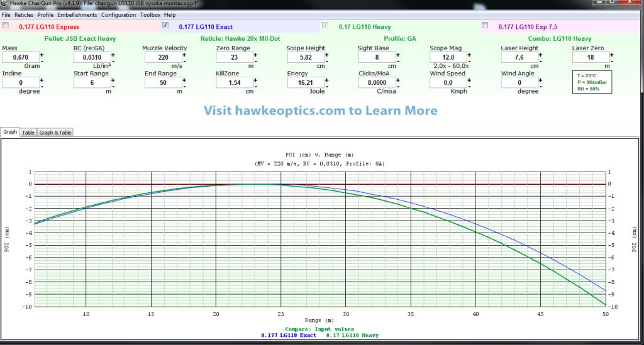644x345 pixels.
Task: Open the hawkeoptics.com Learn More link
Action: point(321,111)
